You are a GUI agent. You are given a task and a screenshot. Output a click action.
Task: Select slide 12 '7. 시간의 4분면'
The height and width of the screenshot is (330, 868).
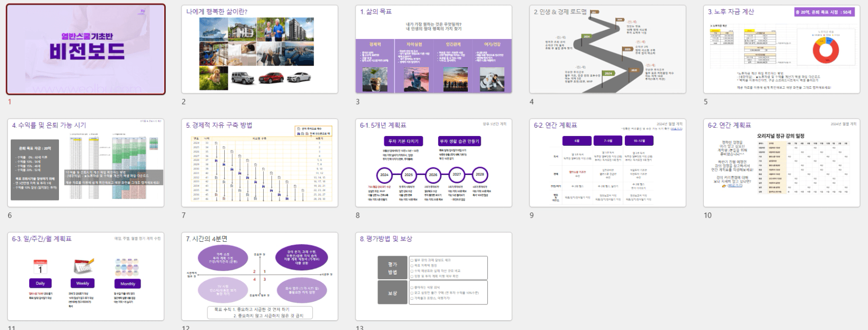tap(260, 276)
